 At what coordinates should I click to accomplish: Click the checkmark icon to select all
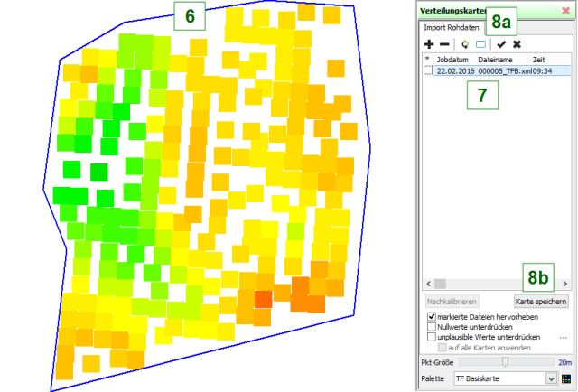tap(501, 43)
